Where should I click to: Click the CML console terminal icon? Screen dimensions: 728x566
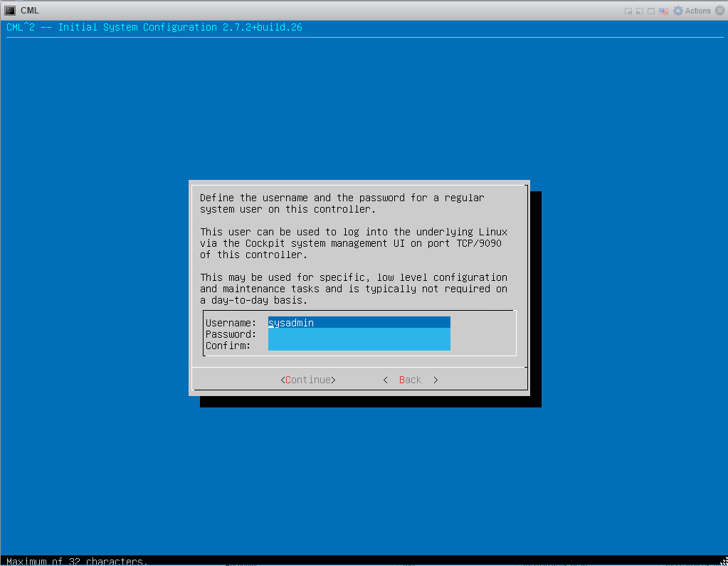click(x=10, y=10)
